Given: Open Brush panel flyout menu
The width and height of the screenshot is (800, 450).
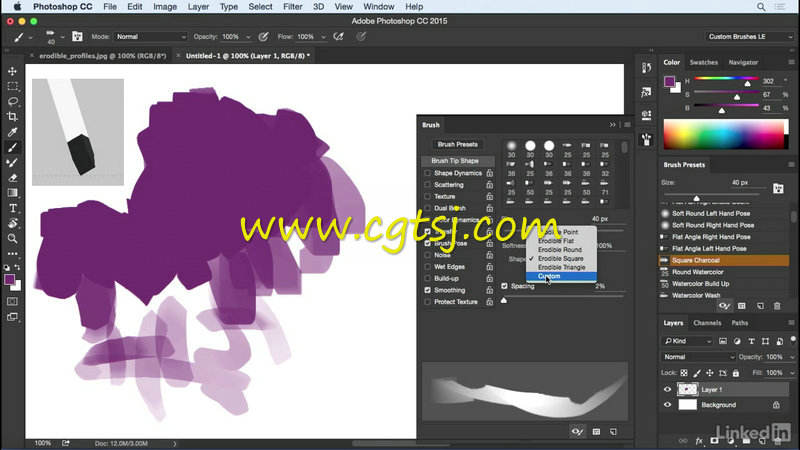Looking at the screenshot, I should [x=627, y=124].
